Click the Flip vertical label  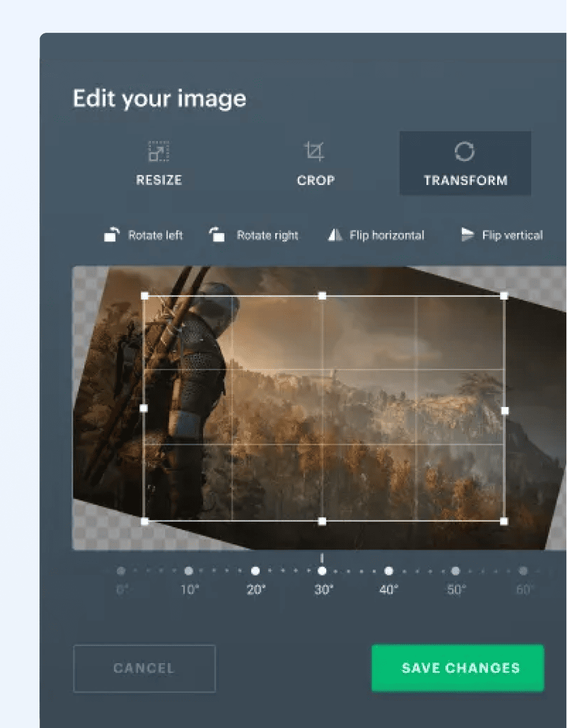coord(512,235)
